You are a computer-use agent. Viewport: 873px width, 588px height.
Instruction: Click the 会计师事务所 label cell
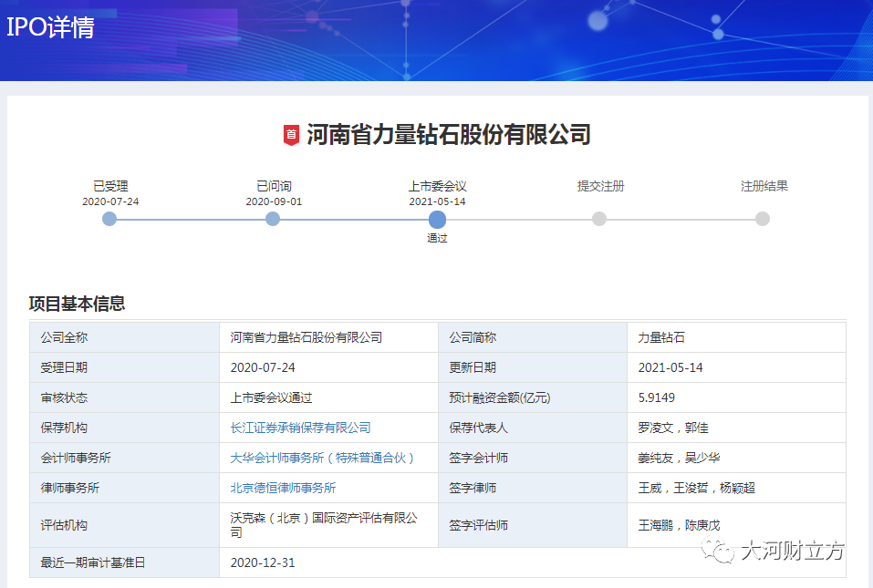tap(125, 458)
